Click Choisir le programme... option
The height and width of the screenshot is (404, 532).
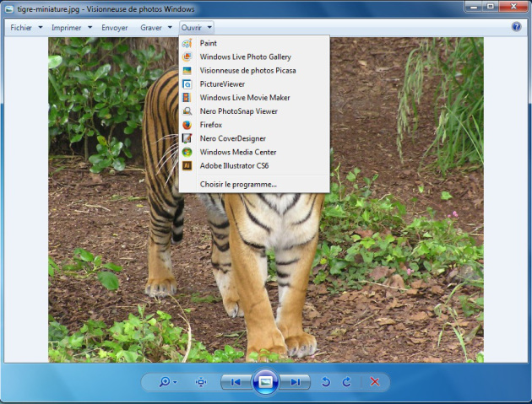click(x=254, y=185)
